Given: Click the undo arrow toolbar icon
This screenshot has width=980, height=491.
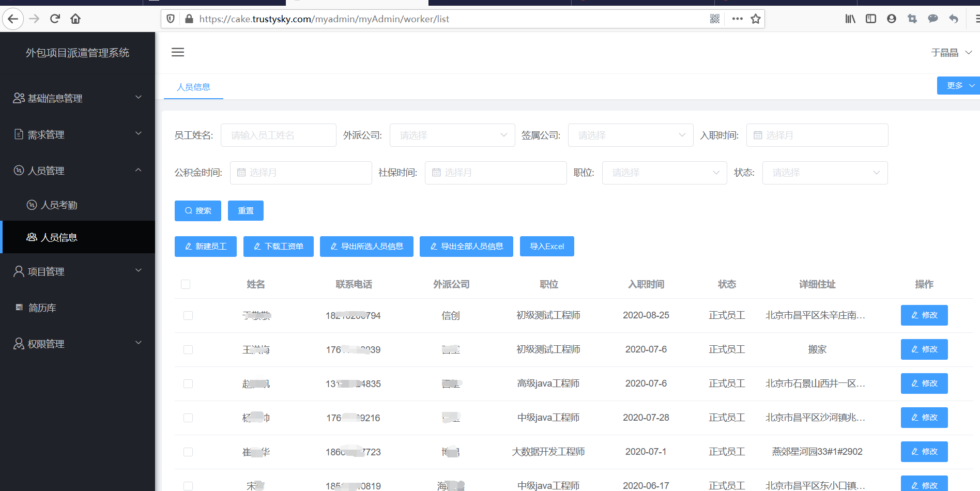Looking at the screenshot, I should (954, 19).
